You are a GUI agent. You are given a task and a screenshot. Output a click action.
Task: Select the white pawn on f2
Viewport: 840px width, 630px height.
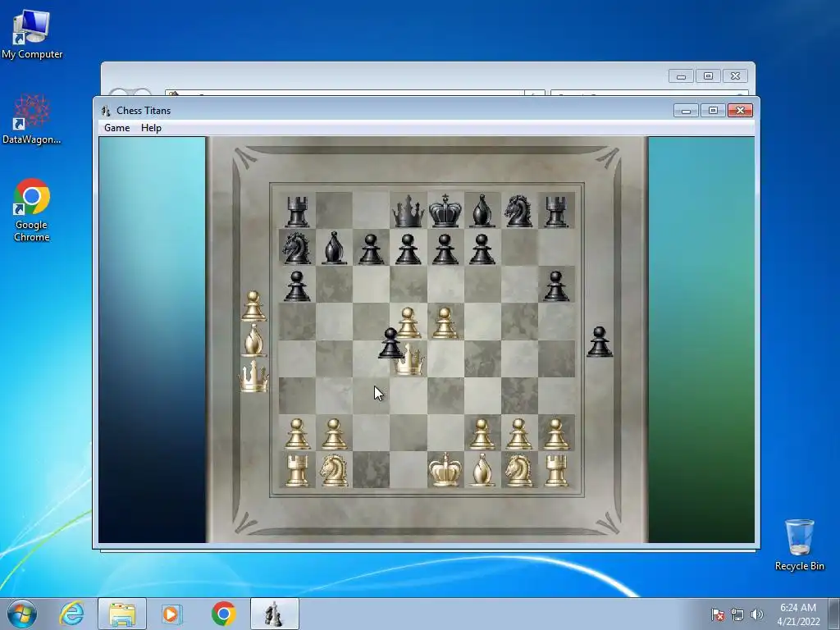pos(482,434)
